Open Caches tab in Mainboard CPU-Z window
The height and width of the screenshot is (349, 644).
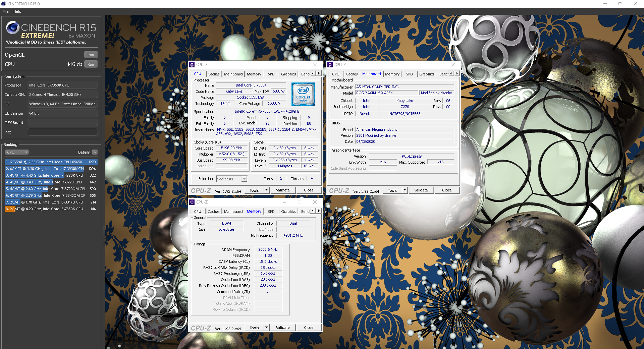pos(352,74)
